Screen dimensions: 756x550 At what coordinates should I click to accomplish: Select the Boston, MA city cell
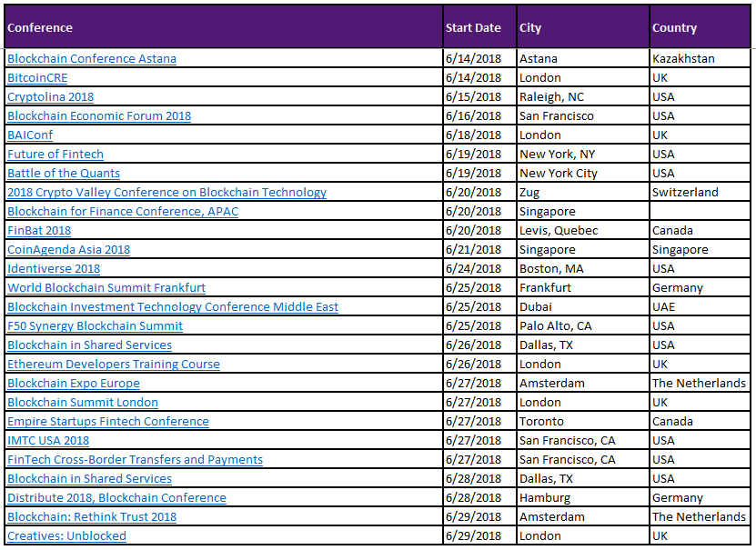click(x=583, y=269)
